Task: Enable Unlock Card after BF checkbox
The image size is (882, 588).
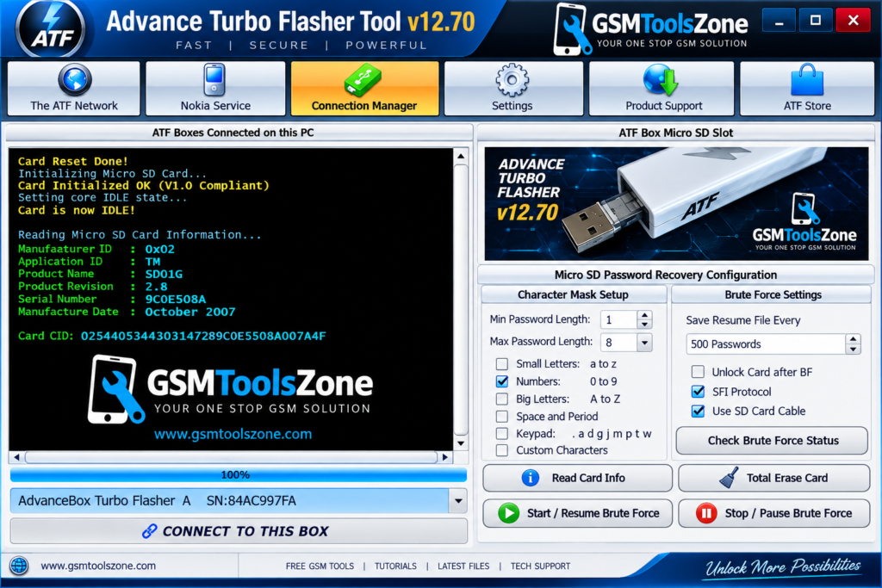Action: [698, 372]
